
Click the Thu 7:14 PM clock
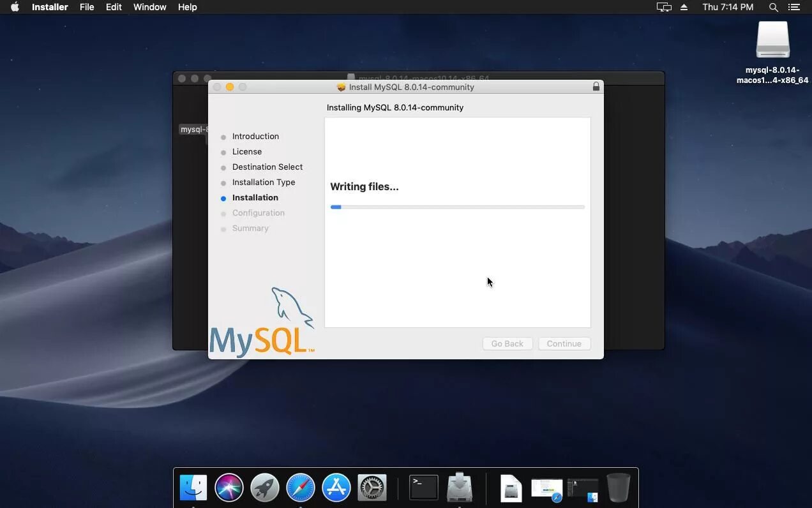pyautogui.click(x=728, y=7)
